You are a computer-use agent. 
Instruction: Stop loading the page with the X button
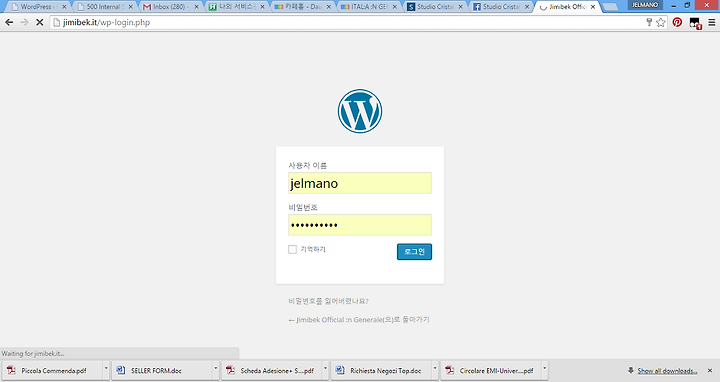pos(39,22)
